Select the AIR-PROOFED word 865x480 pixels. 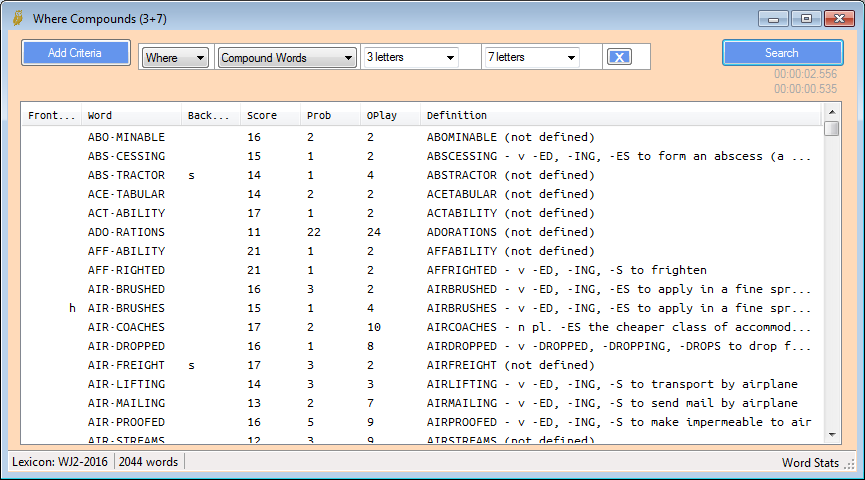coord(126,423)
